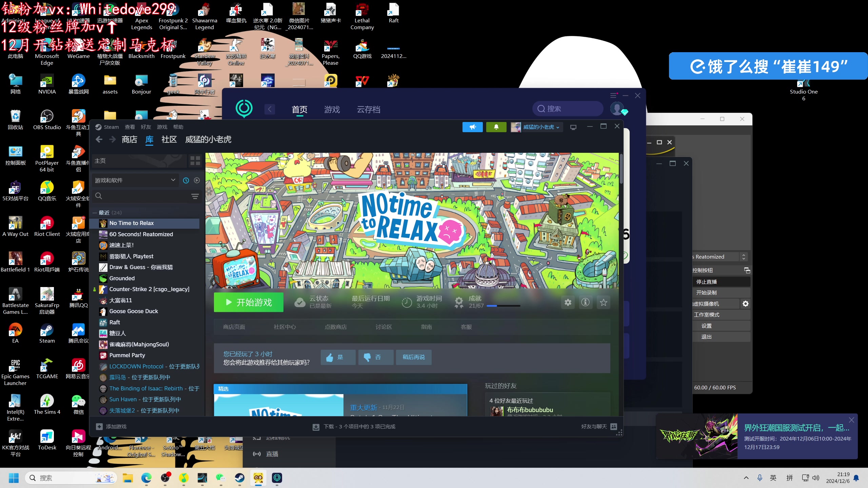Switch to 云存档 tab in accelerator app

click(369, 109)
